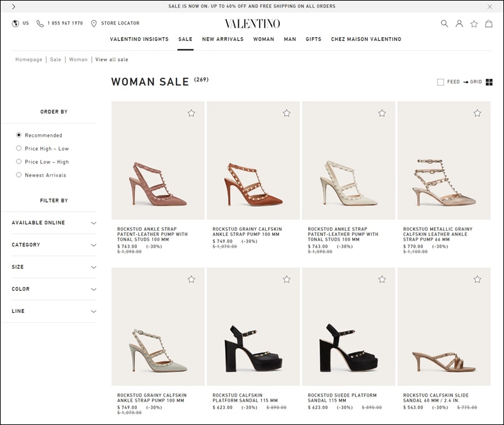Favorite the grey grainy calfskin pump
The width and height of the screenshot is (504, 425).
[x=192, y=279]
